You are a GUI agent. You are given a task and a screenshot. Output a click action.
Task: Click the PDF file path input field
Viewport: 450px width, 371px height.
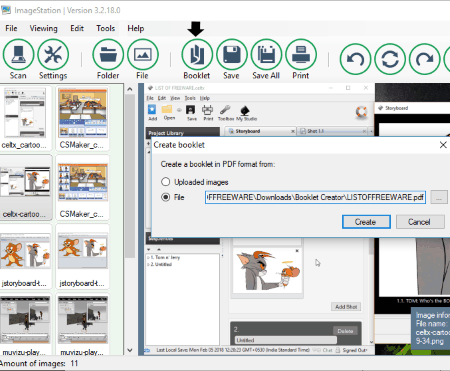coord(315,197)
